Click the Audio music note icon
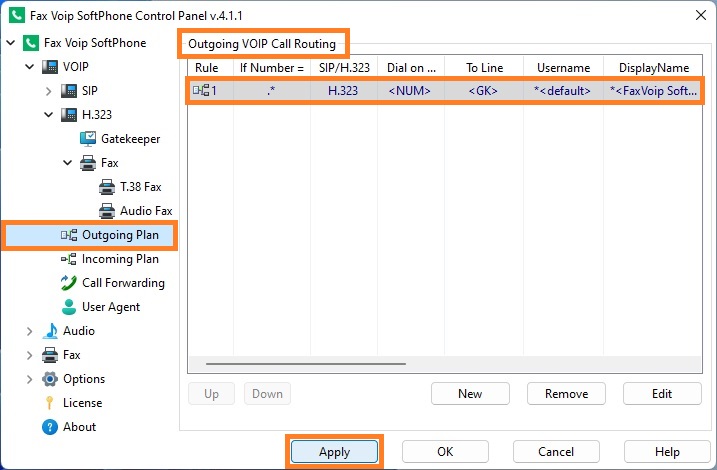Screen dimensions: 717x470 pos(50,331)
